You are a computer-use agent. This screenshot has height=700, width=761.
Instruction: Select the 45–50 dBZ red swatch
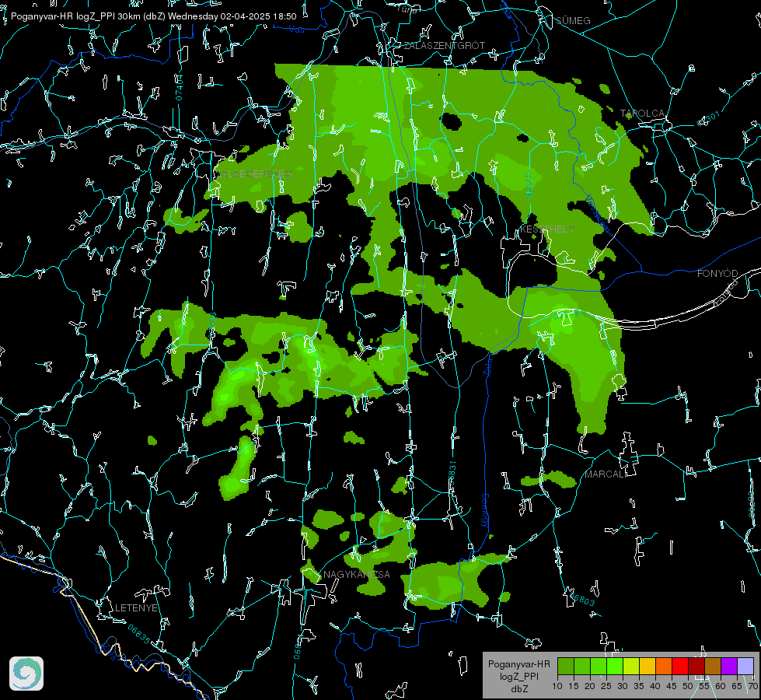[x=680, y=666]
